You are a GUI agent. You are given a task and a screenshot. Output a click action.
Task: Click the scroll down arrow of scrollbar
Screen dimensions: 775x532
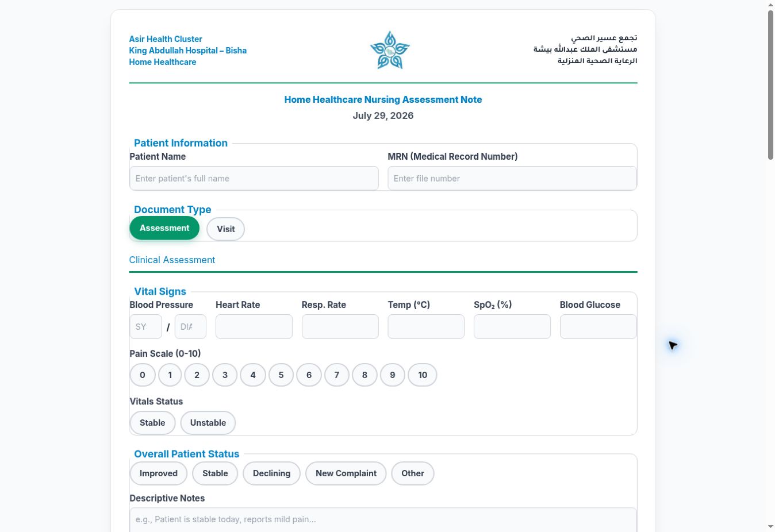[770, 526]
